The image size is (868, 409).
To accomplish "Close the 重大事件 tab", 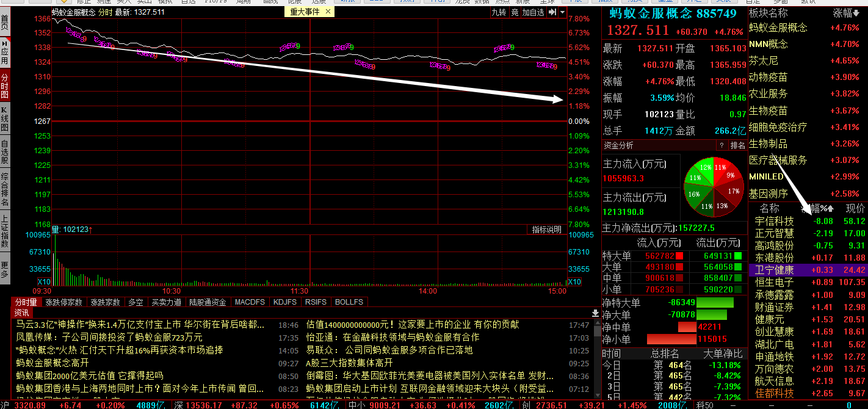I will [328, 12].
